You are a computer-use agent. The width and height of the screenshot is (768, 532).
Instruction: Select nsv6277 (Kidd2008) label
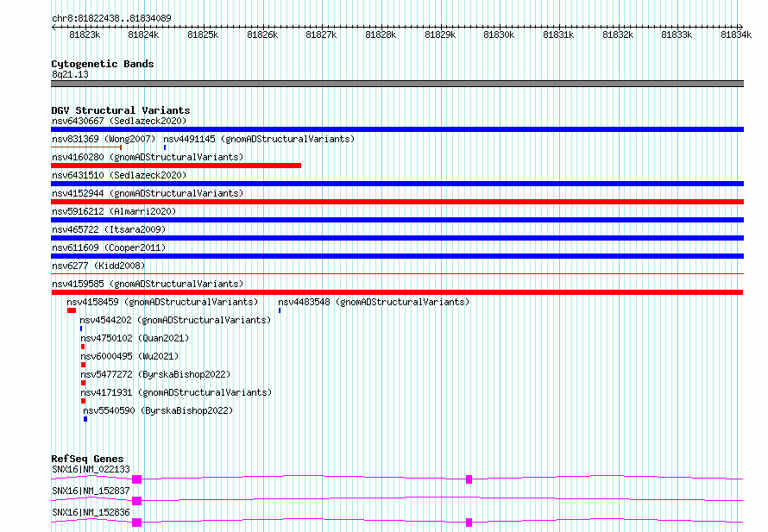click(x=98, y=266)
